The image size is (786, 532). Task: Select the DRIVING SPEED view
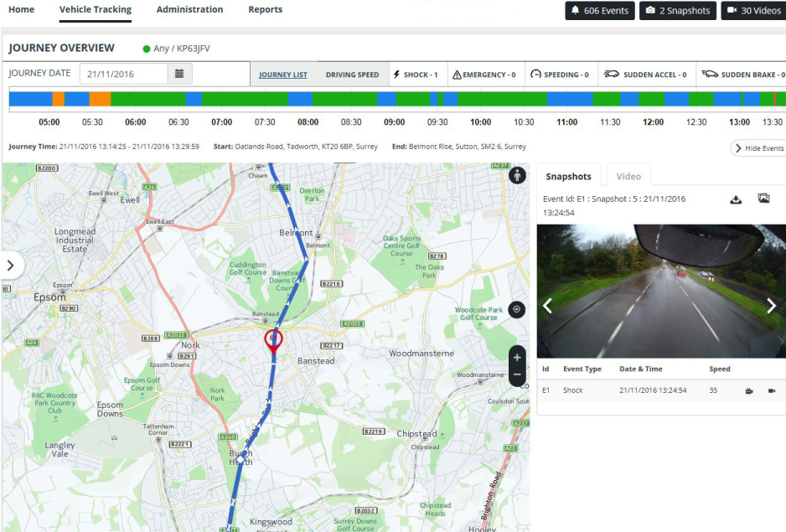pos(352,74)
